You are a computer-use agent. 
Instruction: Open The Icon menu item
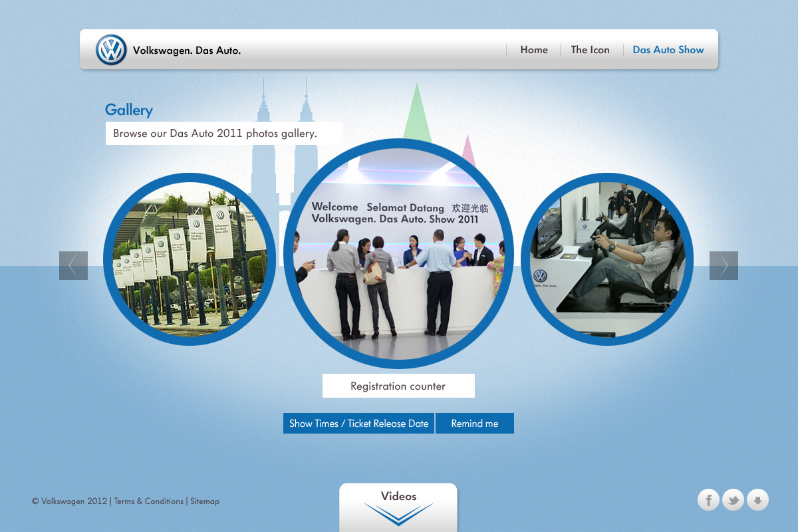590,50
